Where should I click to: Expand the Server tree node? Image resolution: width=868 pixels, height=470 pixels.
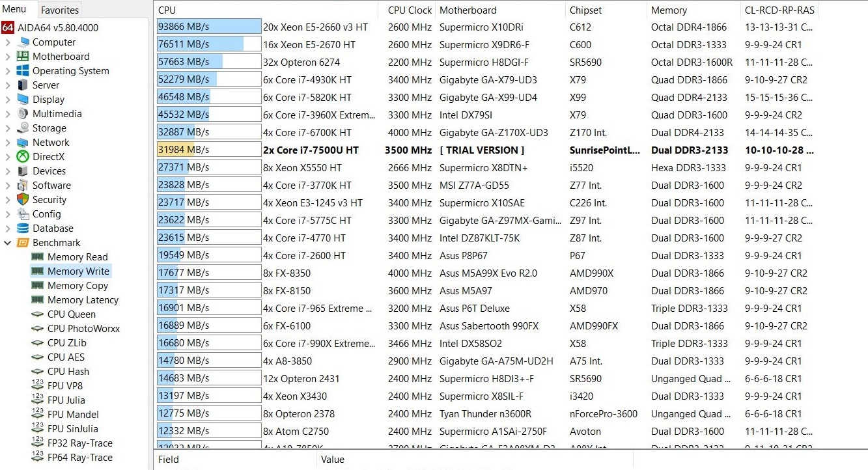pyautogui.click(x=8, y=85)
